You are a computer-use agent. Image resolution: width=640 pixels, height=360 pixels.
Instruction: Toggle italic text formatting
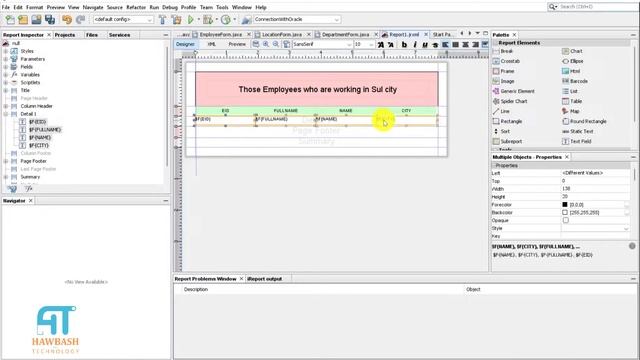tap(415, 44)
